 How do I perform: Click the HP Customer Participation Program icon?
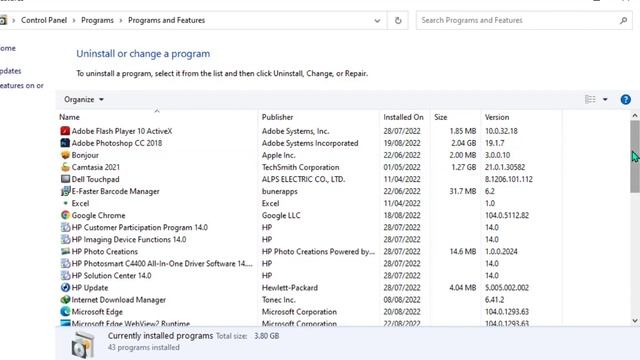pyautogui.click(x=65, y=227)
